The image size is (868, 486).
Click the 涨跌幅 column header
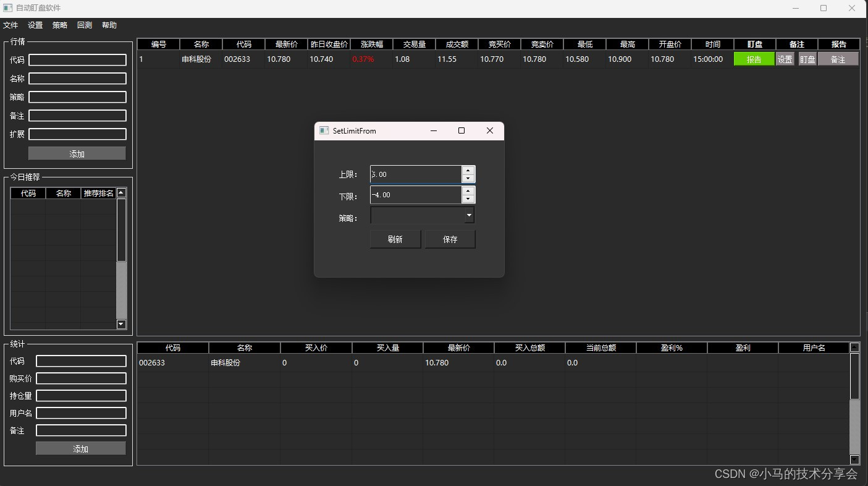(372, 45)
